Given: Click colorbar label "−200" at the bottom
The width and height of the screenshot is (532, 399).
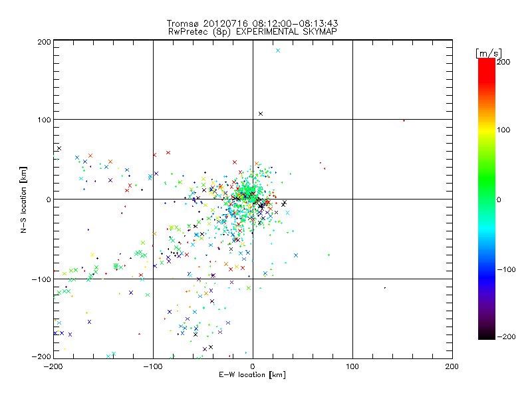Looking at the screenshot, I should [x=506, y=336].
